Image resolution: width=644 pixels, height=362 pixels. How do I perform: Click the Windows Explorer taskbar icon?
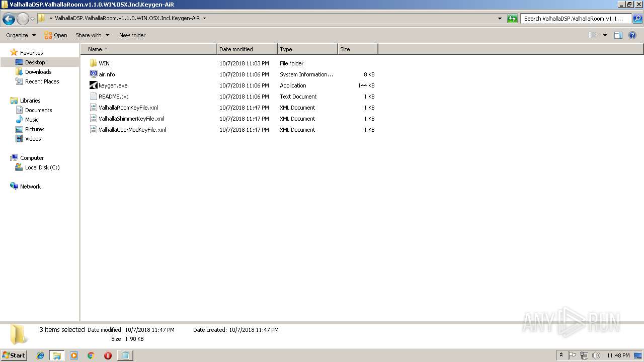click(57, 355)
